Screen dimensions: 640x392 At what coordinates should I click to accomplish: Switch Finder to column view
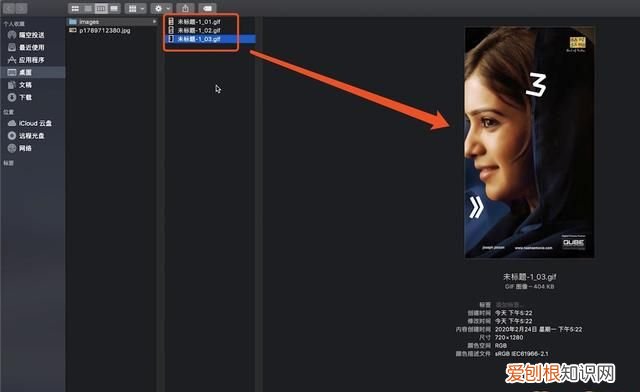(x=101, y=8)
